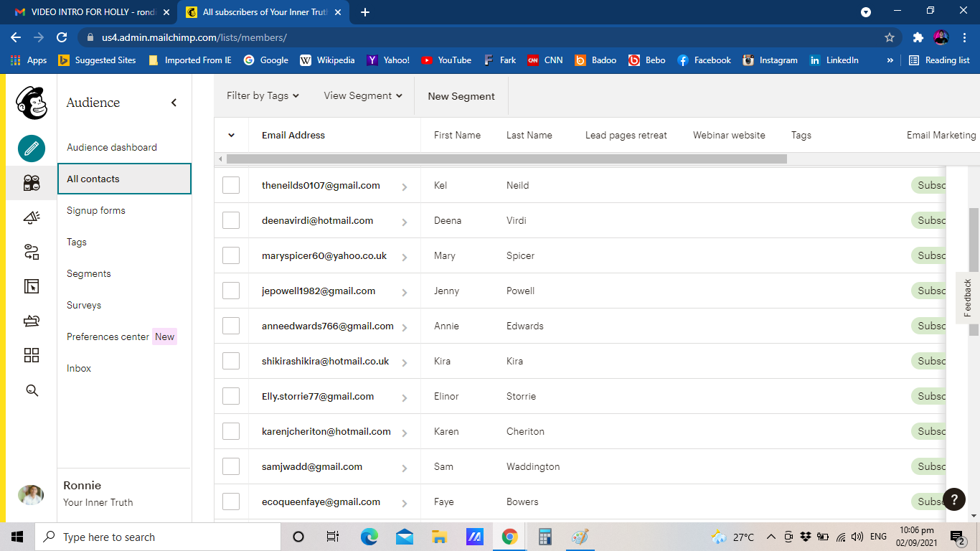Open select-all dropdown arrow in table header

point(231,135)
